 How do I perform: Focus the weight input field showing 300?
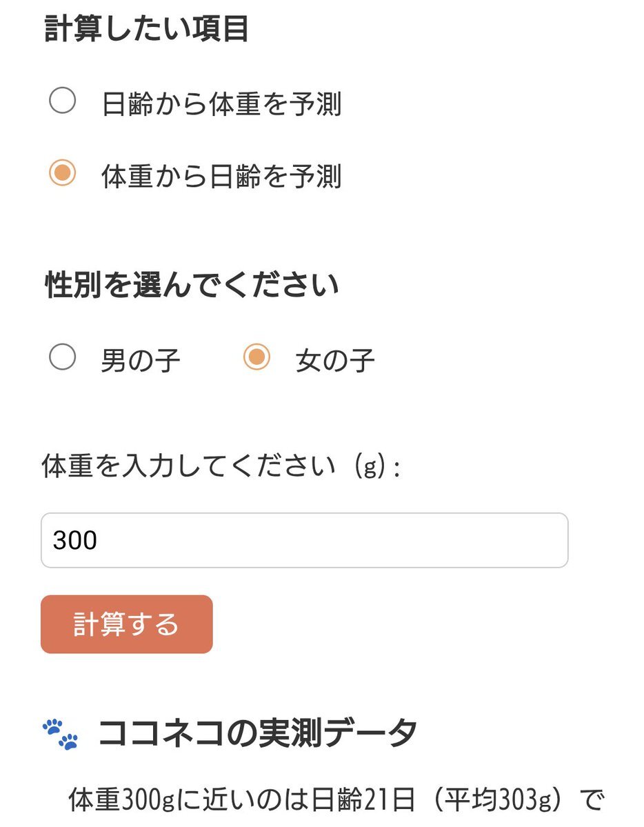[x=304, y=540]
